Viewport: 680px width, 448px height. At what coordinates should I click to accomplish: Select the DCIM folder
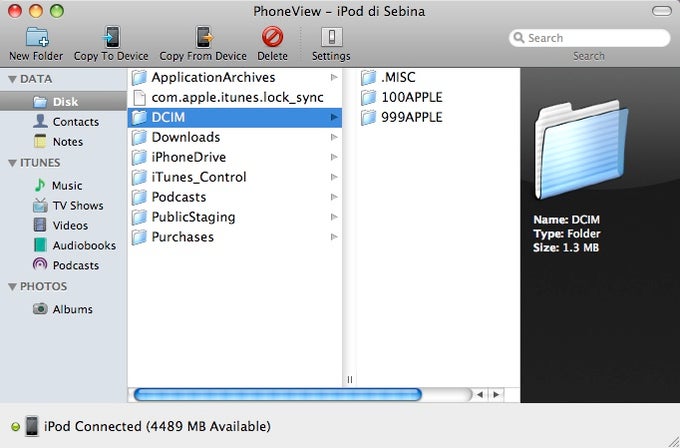[x=235, y=117]
